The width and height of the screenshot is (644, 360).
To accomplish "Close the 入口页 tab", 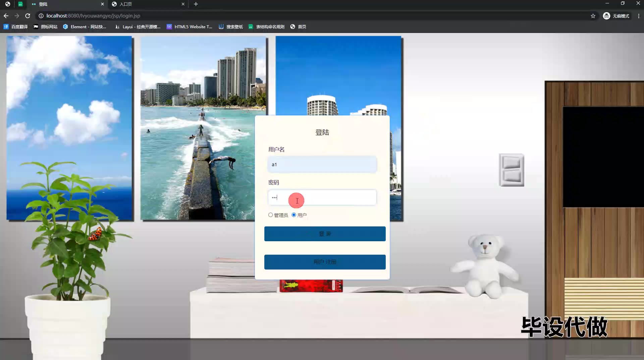I will point(183,4).
